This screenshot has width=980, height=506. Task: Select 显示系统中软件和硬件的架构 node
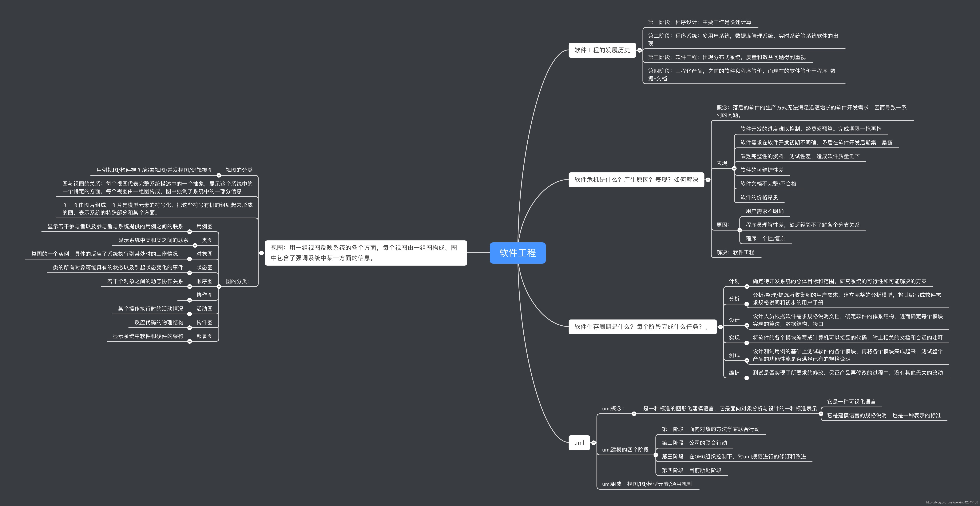click(148, 336)
